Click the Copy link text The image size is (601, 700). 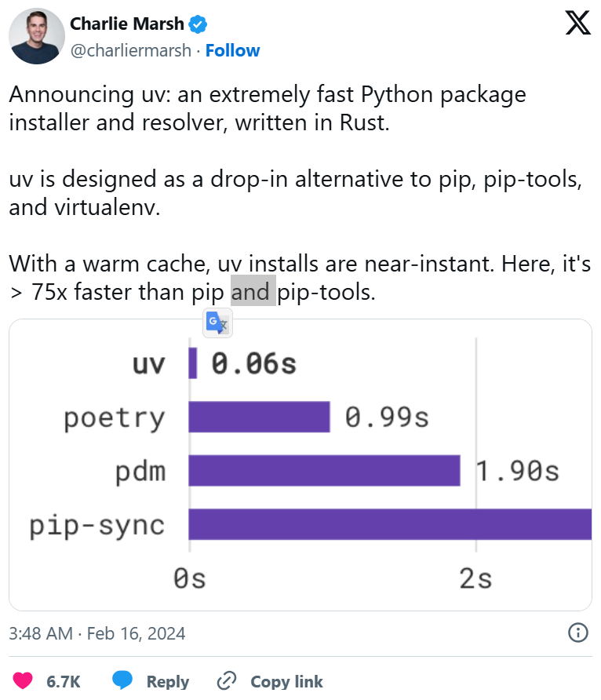pyautogui.click(x=286, y=681)
